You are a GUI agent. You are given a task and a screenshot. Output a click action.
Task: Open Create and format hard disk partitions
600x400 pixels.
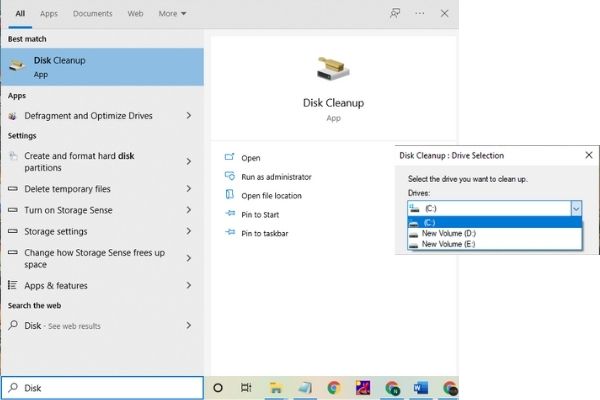[x=79, y=162]
